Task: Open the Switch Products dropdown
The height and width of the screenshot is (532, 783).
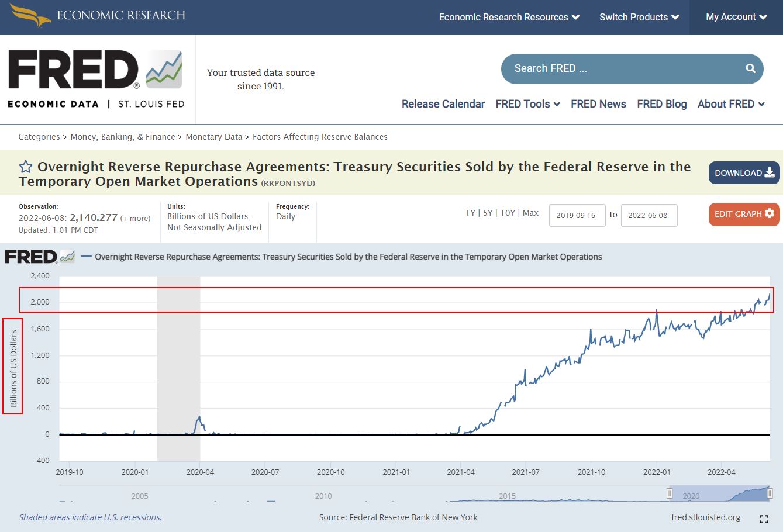Action: (x=639, y=17)
